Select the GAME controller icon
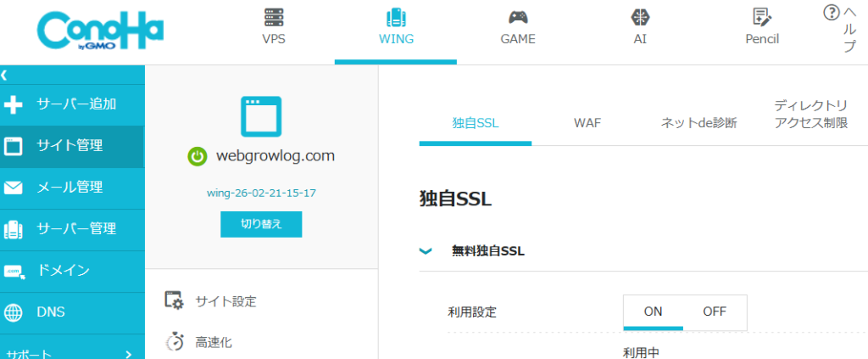 [518, 18]
